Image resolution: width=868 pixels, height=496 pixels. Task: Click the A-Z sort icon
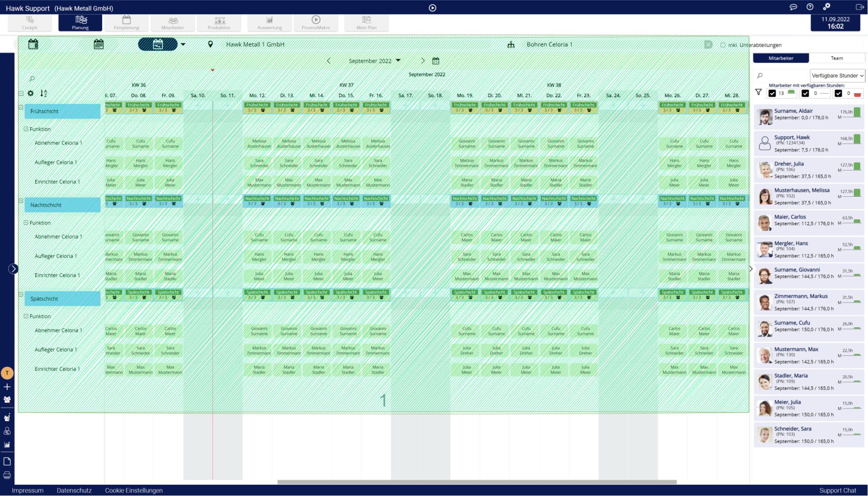43,93
